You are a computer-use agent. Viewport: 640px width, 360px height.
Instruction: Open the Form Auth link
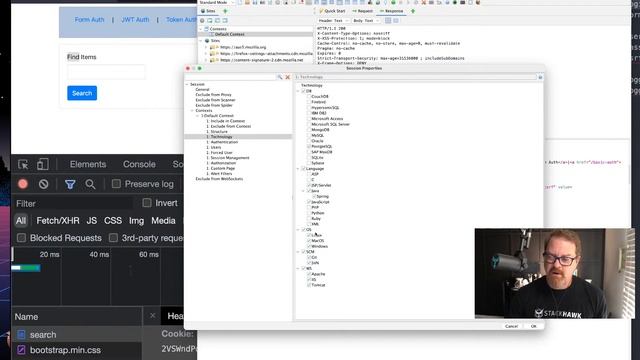point(89,20)
